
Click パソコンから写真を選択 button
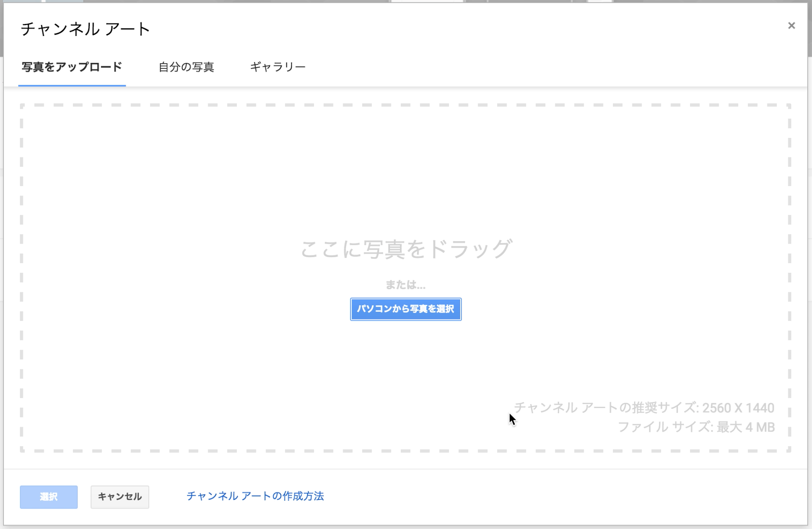406,309
